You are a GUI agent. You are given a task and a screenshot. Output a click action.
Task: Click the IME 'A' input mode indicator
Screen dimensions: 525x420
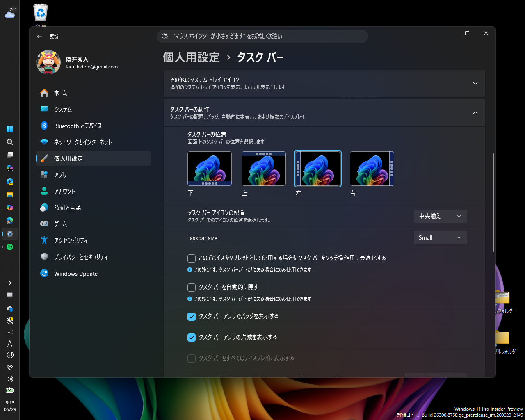(10, 344)
